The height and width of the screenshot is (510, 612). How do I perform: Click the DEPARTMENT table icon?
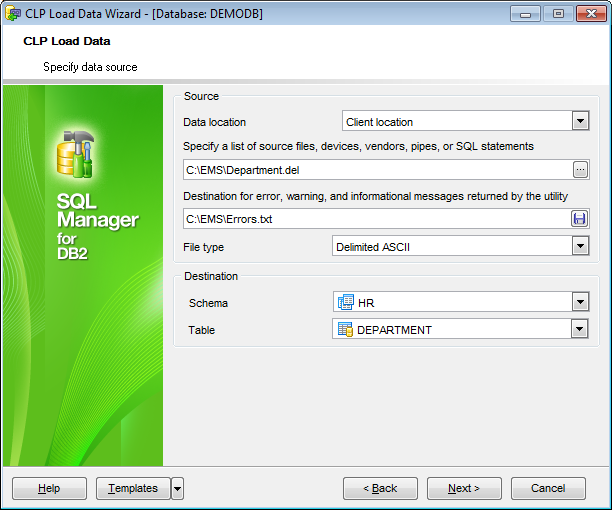[345, 329]
